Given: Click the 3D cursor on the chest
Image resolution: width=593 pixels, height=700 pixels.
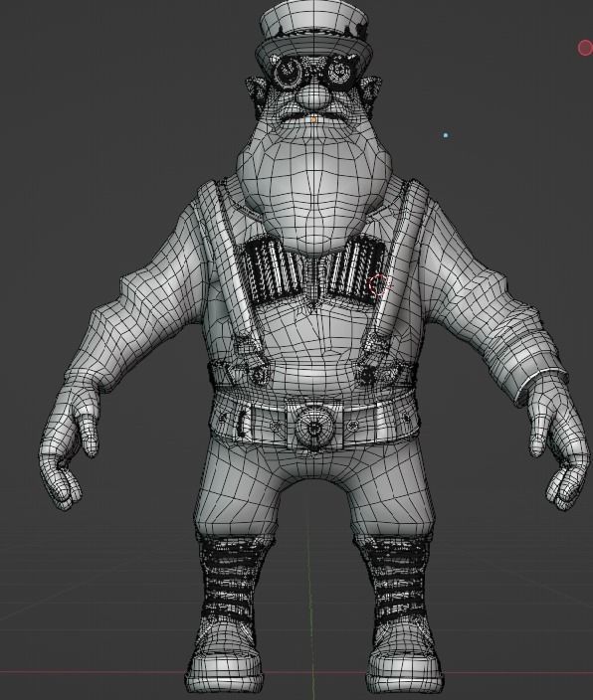Looking at the screenshot, I should (379, 284).
